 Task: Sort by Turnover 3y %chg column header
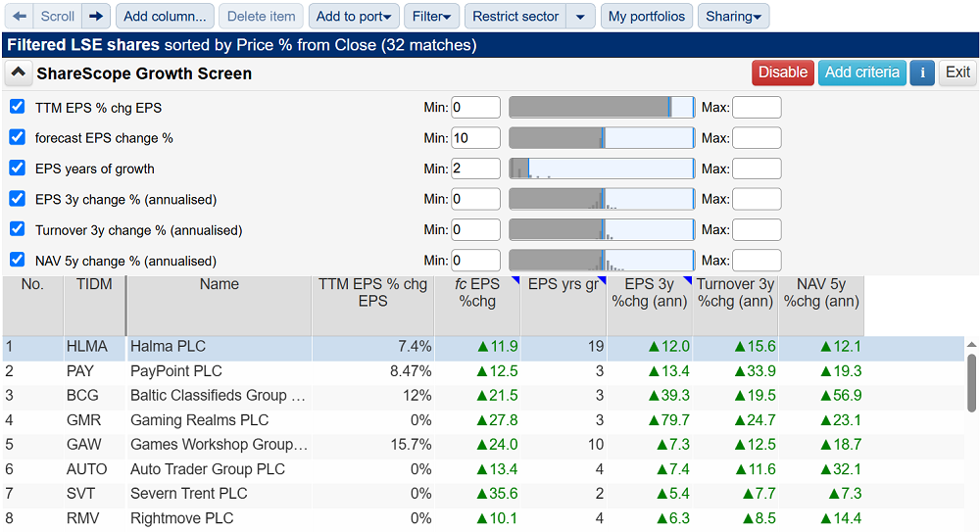736,306
